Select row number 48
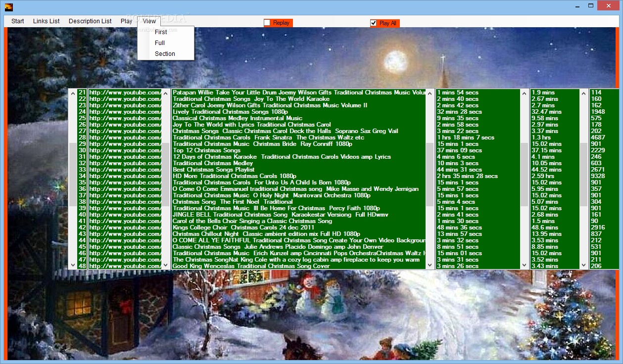The image size is (623, 364). click(x=82, y=266)
